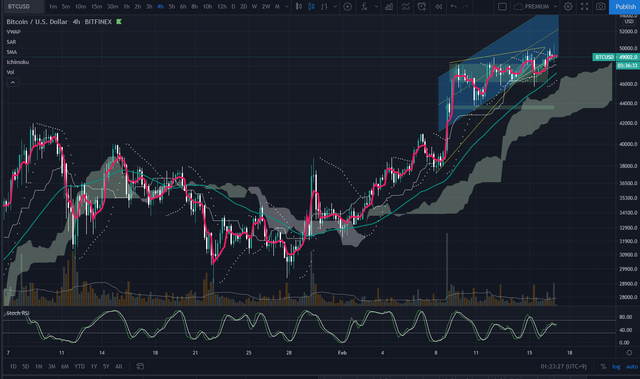Screen dimensions: 640x379
Task: Select daily D interval
Action: coord(233,7)
